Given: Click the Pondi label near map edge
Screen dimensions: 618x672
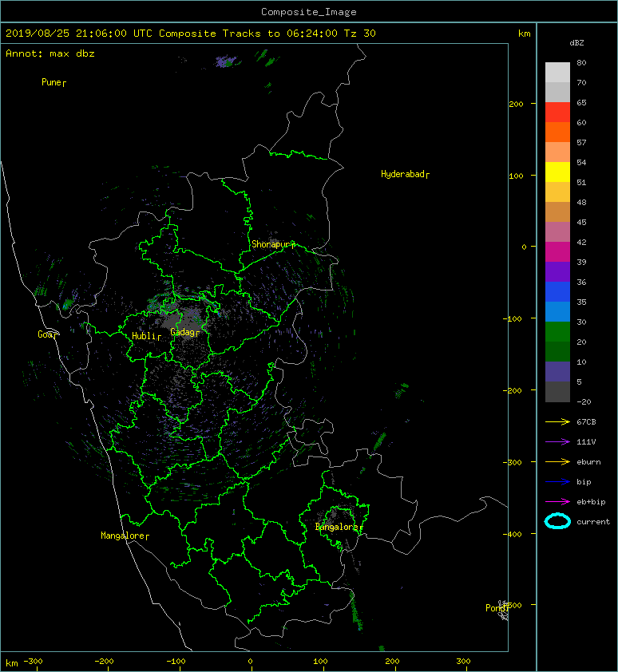Looking at the screenshot, I should 497,608.
